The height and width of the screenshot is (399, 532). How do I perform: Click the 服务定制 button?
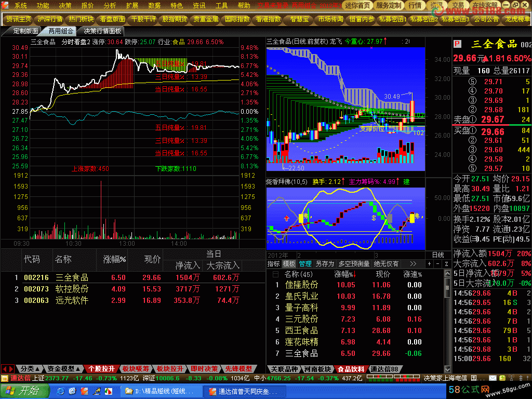389,5
